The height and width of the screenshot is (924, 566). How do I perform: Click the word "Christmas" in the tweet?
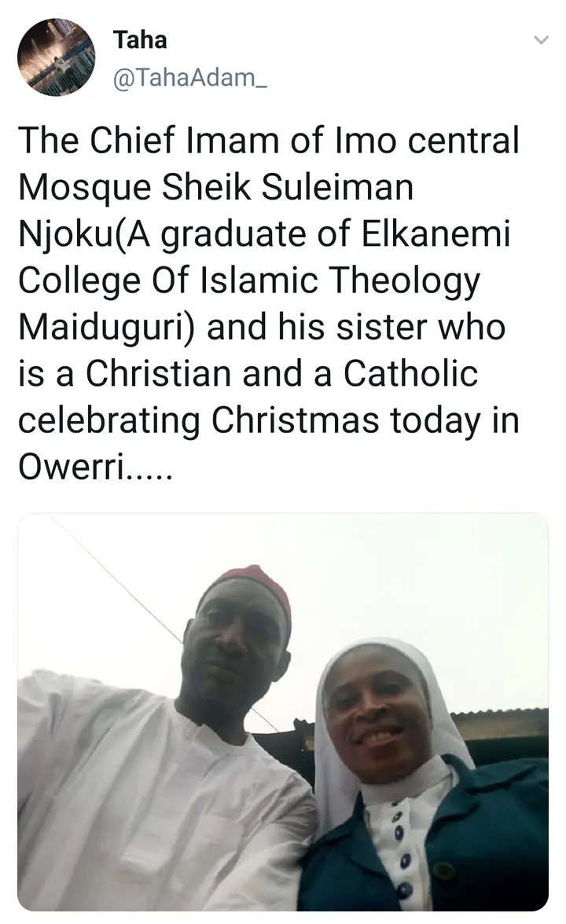click(295, 421)
